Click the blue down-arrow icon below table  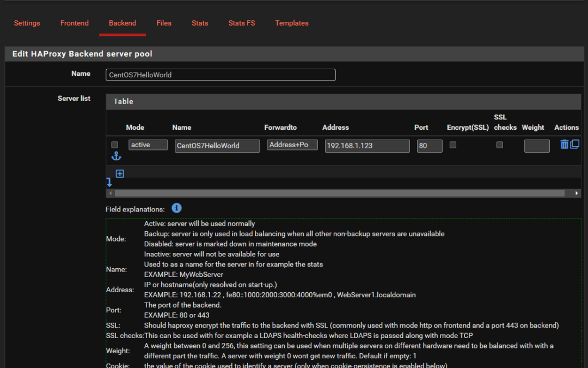(109, 183)
